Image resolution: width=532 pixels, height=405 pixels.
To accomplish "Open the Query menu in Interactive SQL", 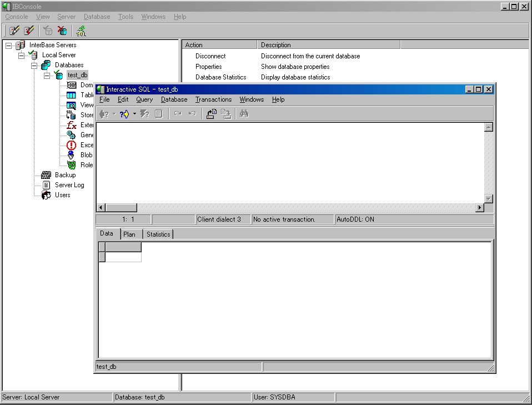I will (x=144, y=99).
